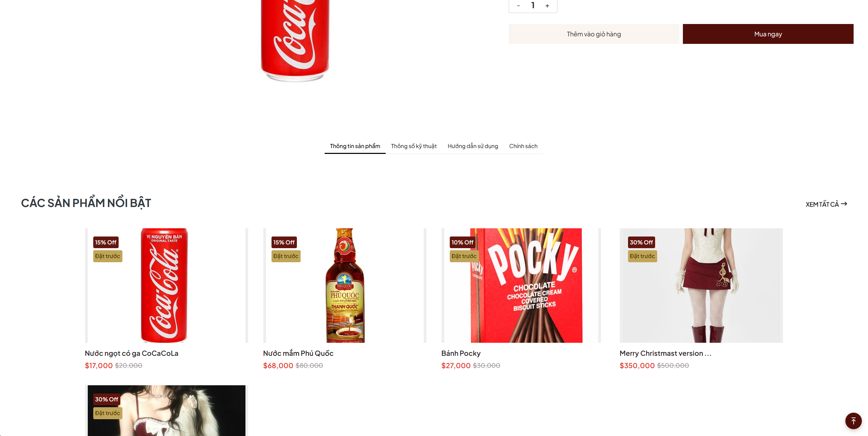This screenshot has height=436, width=868.
Task: Open "Thông tin sản phẩm" tab
Action: (355, 146)
